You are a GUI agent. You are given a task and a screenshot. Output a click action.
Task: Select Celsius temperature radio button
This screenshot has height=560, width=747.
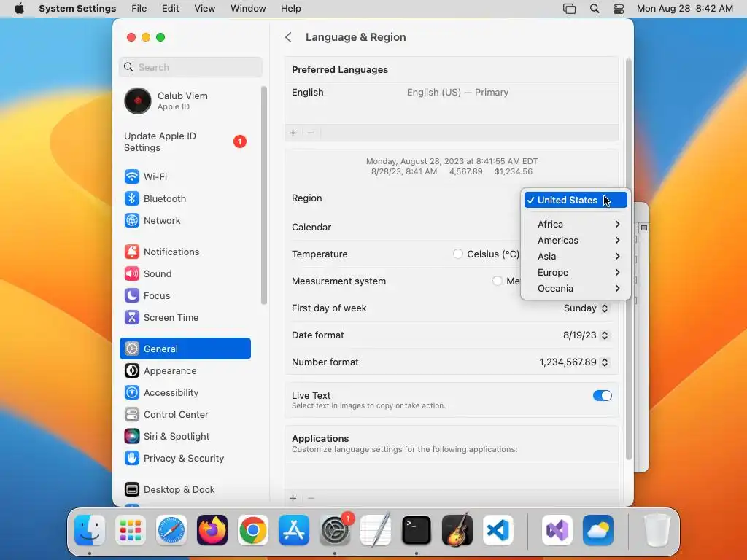(x=458, y=254)
